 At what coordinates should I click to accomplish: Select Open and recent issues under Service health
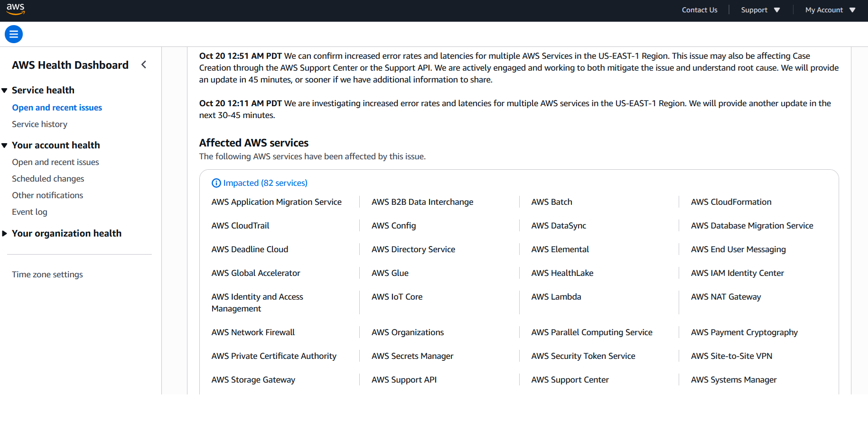point(57,108)
